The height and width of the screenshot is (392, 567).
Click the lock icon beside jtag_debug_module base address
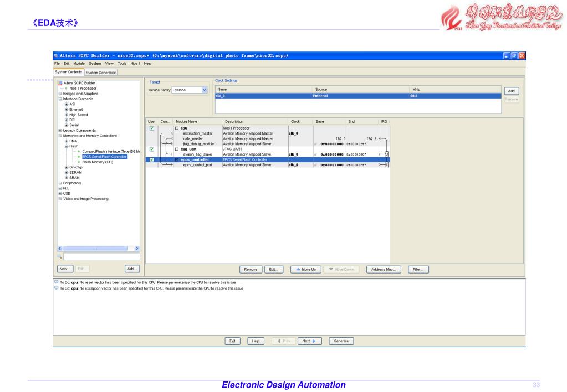point(316,144)
